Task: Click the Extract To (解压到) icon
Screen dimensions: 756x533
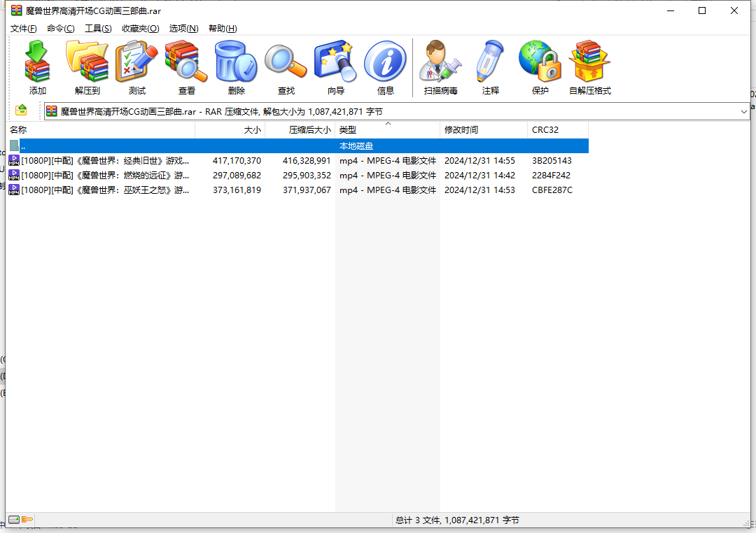Action: [87, 68]
